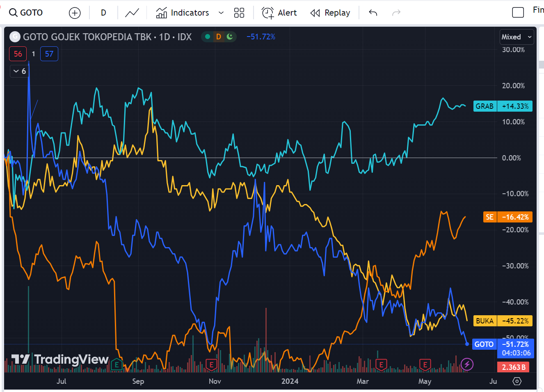Image resolution: width=544 pixels, height=392 pixels.
Task: Open the earnings E marker near May
Action: [x=425, y=364]
